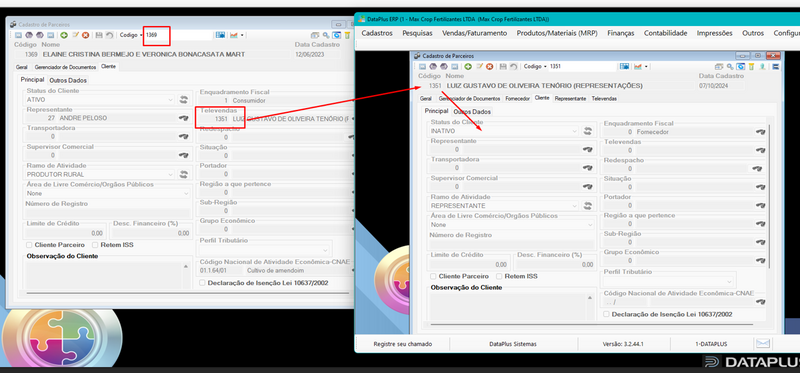
Task: Open Produtos/Materiais (MRP) menu
Action: [x=557, y=33]
